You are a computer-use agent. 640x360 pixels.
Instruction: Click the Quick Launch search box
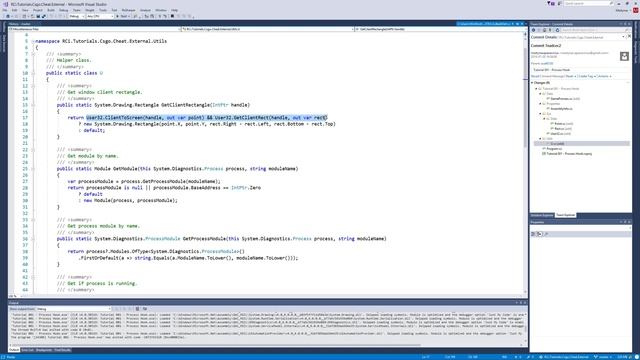pos(589,4)
